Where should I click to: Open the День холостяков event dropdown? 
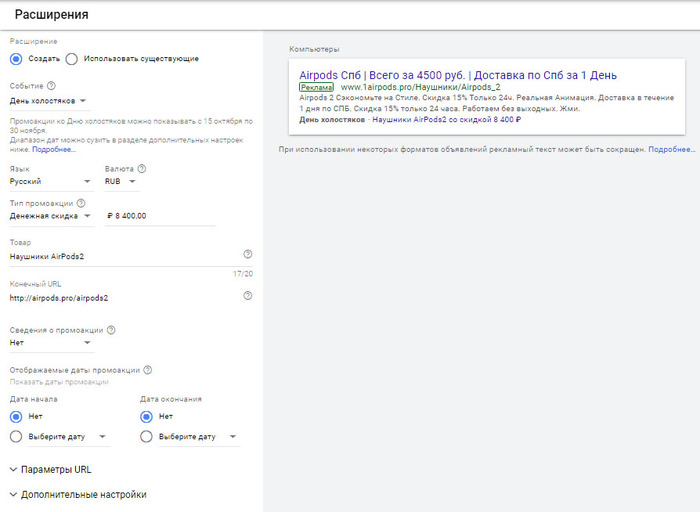click(48, 100)
